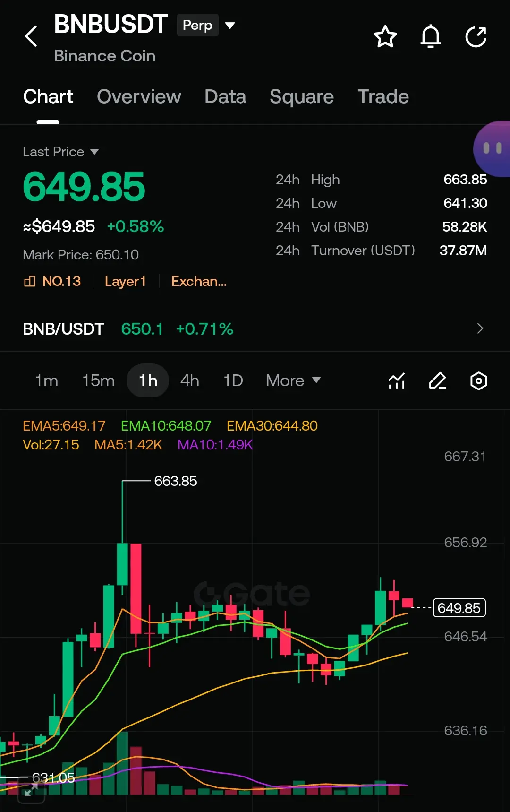Open the BNB/USDT spot price row

[x=255, y=328]
